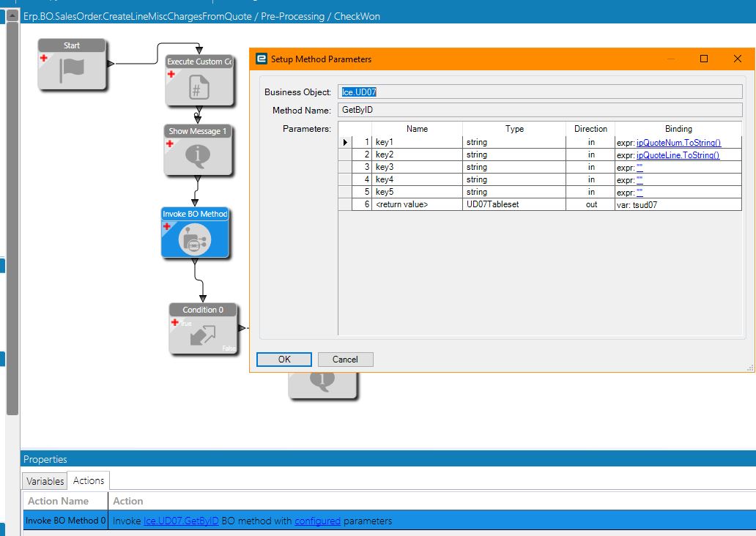Click the Name column header
The image size is (756, 536).
(417, 129)
